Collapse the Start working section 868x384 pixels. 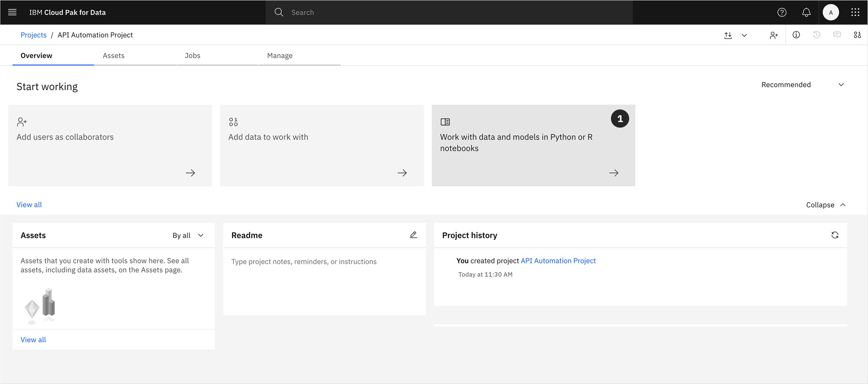tap(825, 205)
